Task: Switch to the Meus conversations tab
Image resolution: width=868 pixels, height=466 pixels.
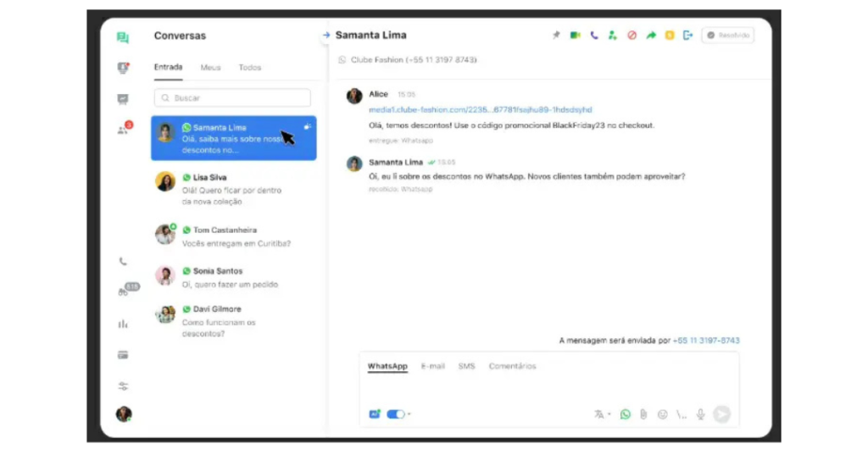Action: pyautogui.click(x=210, y=68)
